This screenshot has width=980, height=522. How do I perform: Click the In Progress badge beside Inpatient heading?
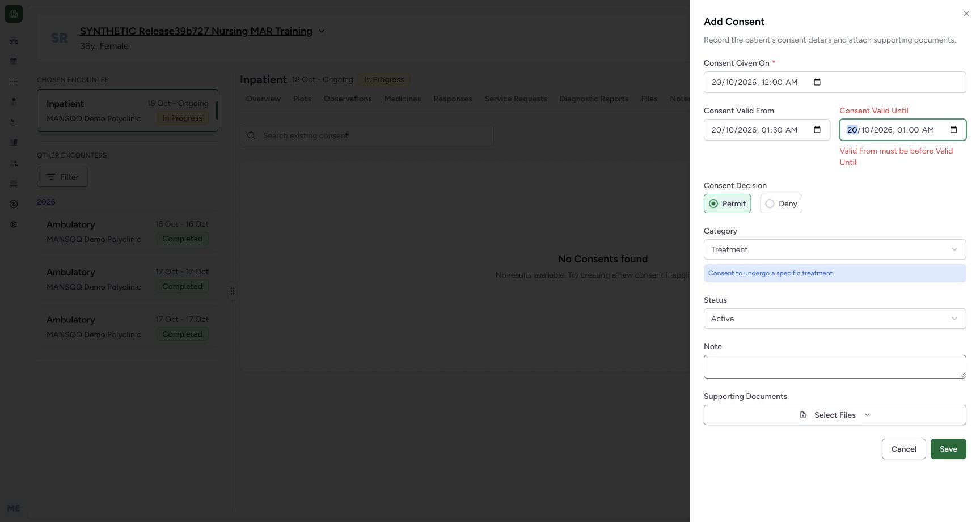point(384,80)
